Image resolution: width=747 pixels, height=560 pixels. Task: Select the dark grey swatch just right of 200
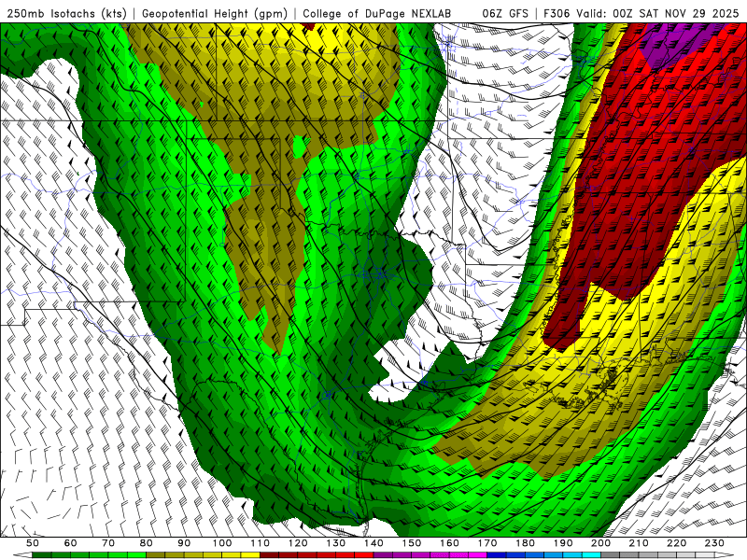611,555
